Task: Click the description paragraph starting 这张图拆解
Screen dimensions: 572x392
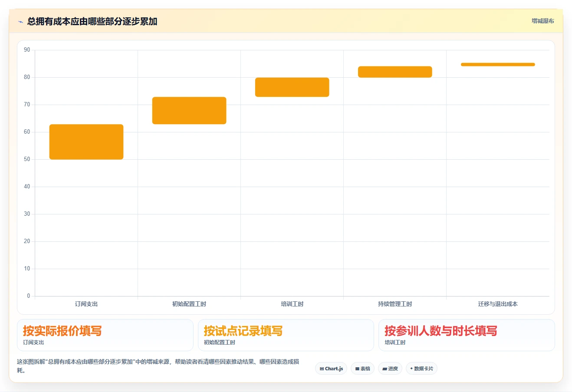Action: (158, 366)
